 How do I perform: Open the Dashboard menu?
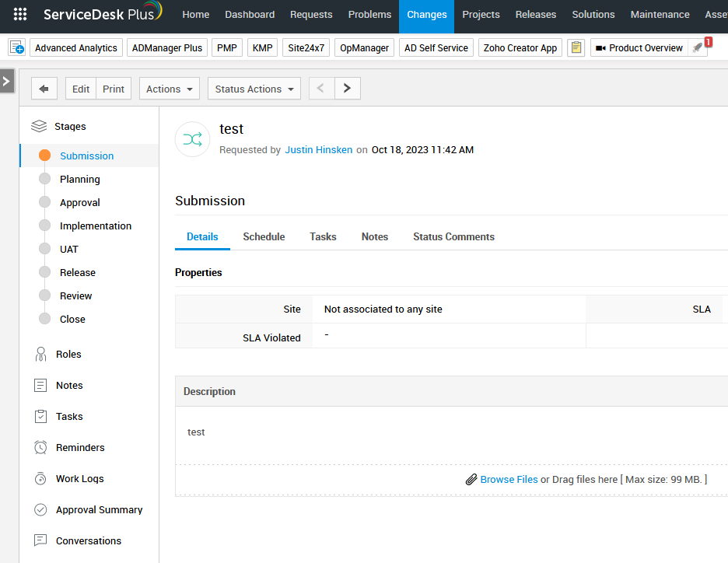coord(250,15)
